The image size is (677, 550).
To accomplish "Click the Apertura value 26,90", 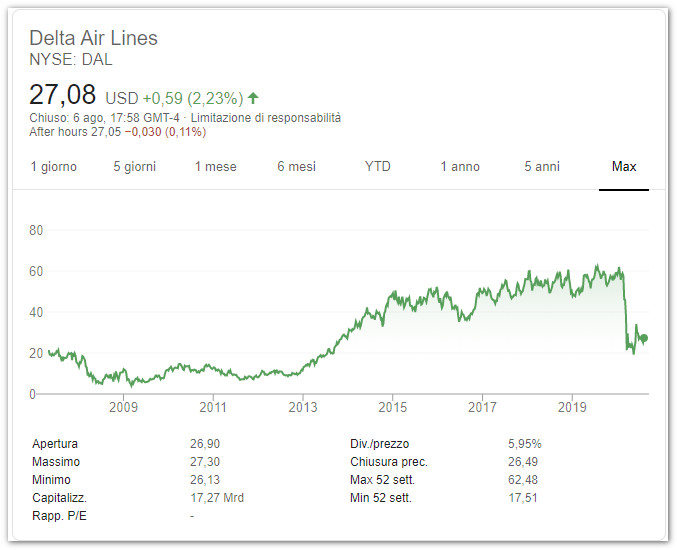I will coord(205,444).
